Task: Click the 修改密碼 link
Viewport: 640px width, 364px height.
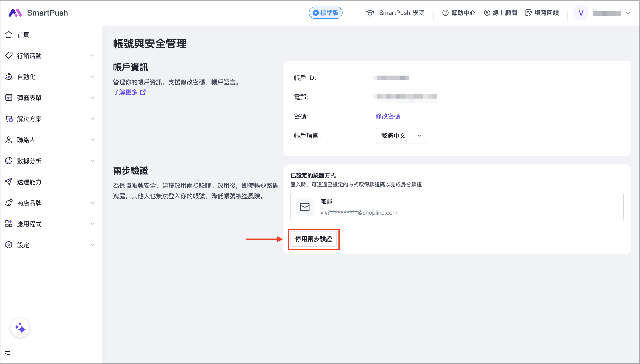Action: click(x=387, y=116)
